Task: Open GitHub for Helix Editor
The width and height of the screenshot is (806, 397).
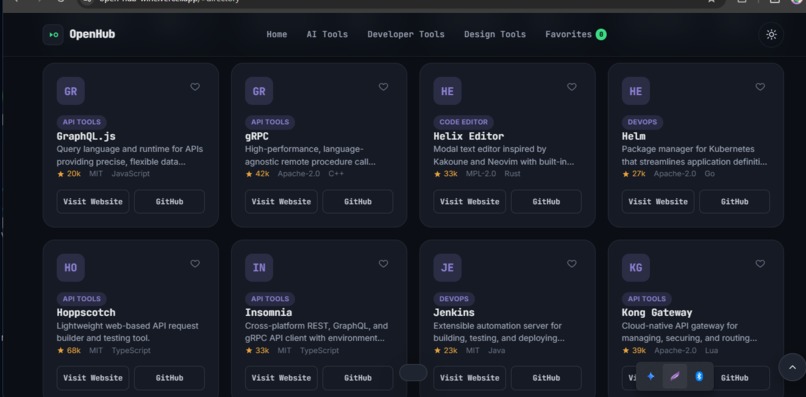Action: pos(546,202)
